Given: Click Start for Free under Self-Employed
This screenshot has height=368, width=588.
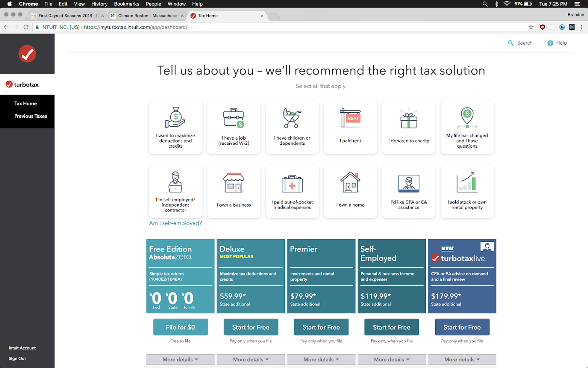Looking at the screenshot, I should 392,327.
